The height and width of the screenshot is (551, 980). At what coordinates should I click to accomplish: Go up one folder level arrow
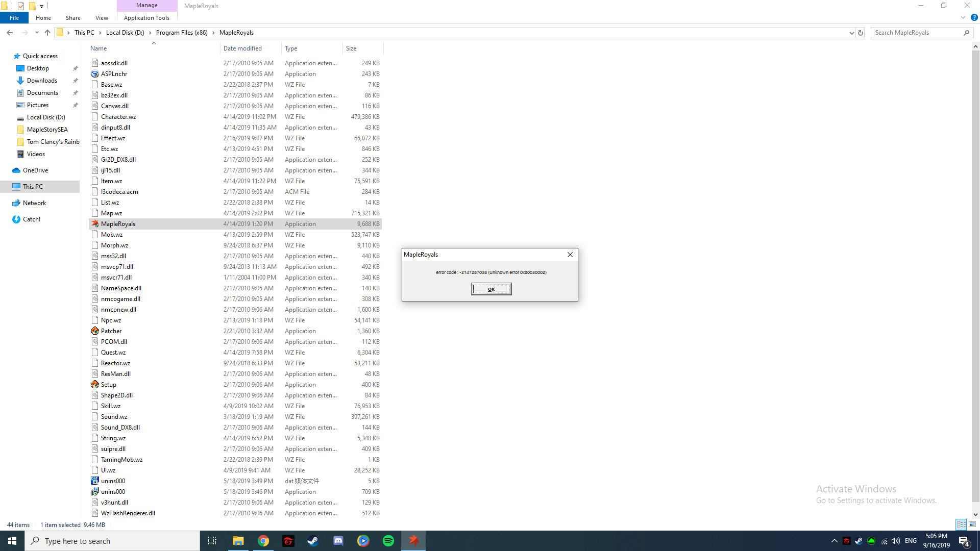[x=47, y=33]
